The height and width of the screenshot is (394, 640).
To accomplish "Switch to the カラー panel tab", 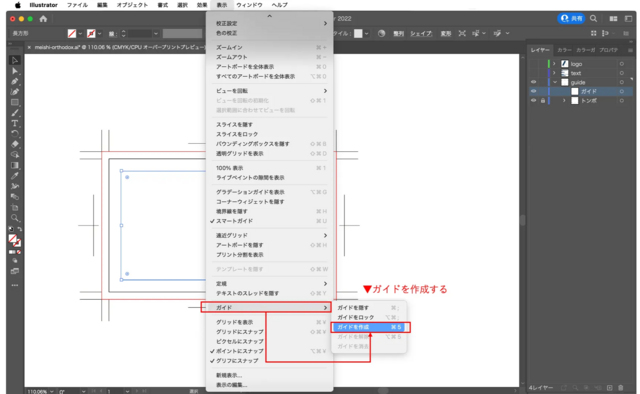I will coord(564,50).
